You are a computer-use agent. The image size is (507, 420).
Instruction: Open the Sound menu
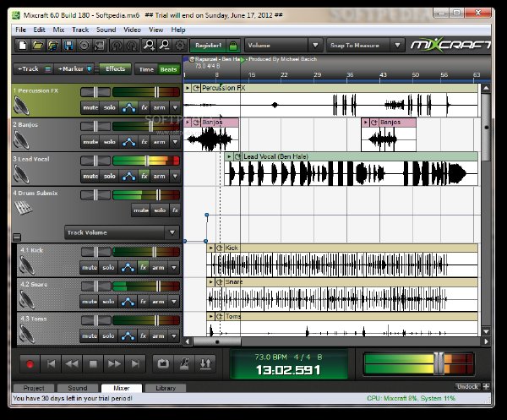tap(106, 30)
